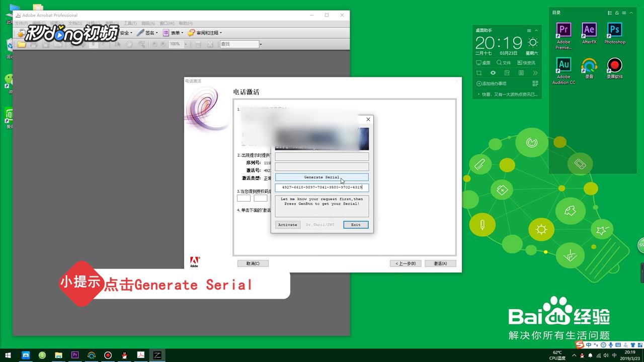Collapse the 目录 panel chevron
Screen dimensions: 644x362
click(631, 13)
